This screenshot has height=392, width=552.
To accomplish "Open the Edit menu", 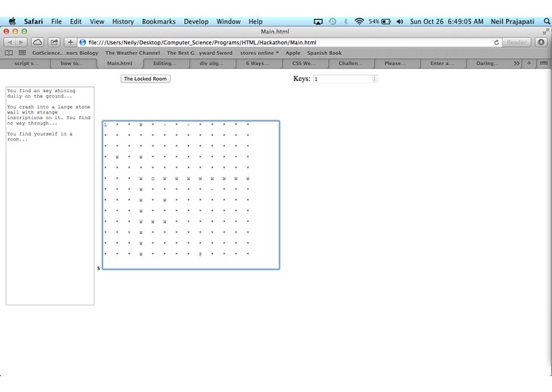I will [75, 21].
